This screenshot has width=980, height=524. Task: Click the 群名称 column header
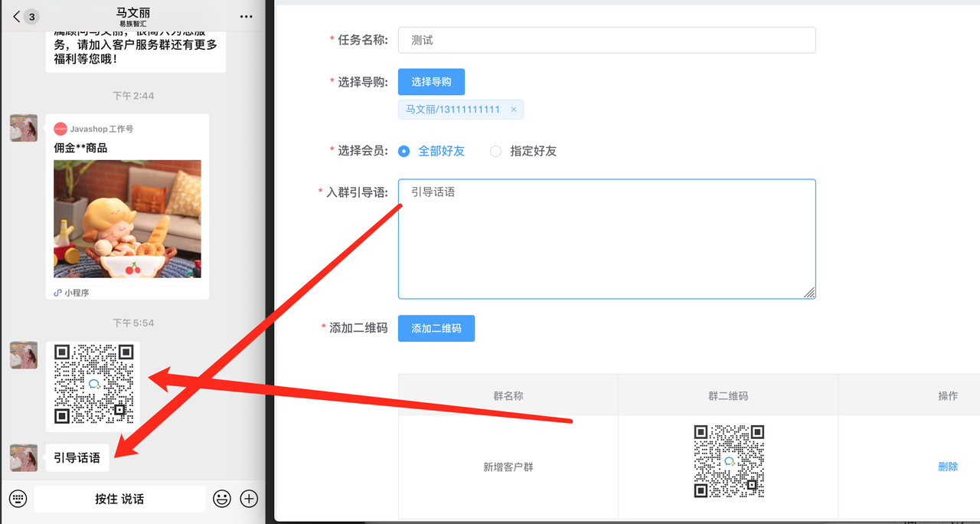coord(508,396)
